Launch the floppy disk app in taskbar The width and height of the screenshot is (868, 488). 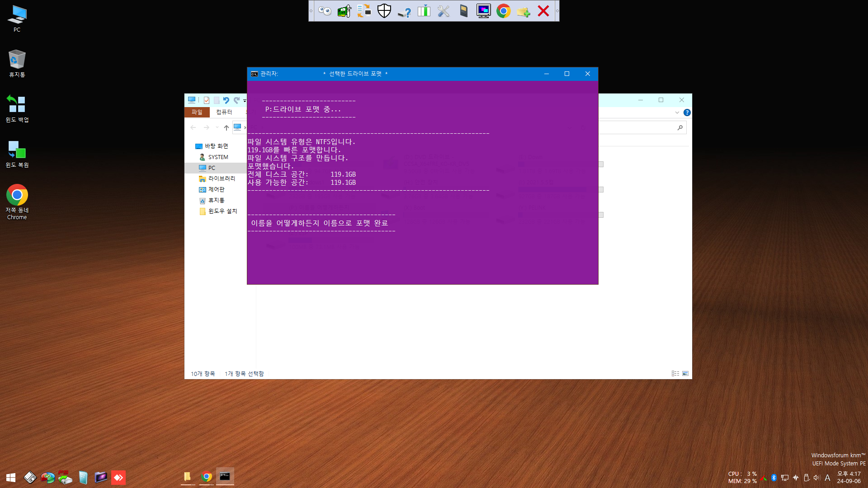click(x=30, y=478)
